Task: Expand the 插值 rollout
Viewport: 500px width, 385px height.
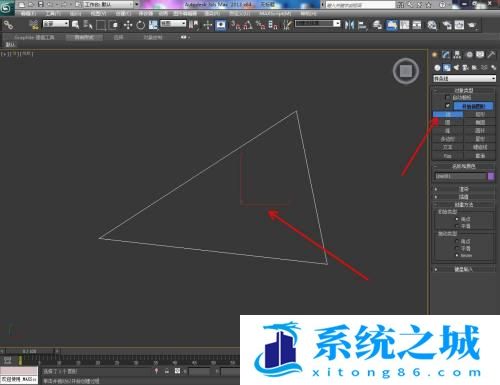Action: 464,197
